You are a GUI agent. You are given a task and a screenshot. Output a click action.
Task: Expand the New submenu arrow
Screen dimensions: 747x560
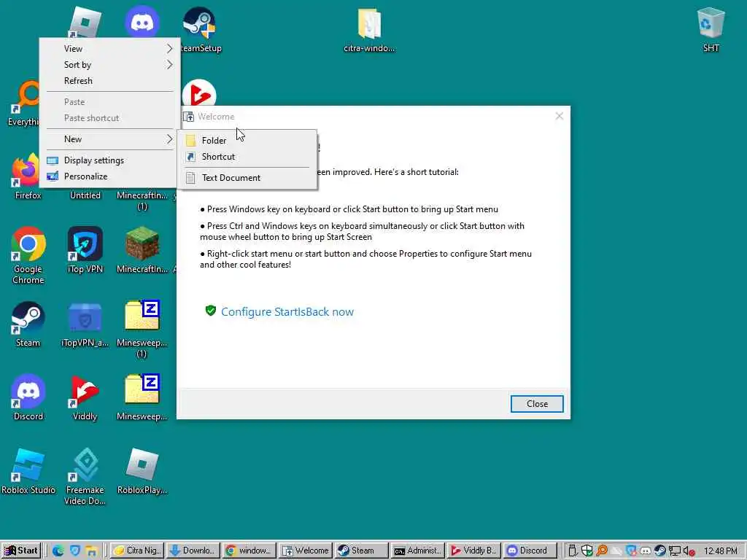coord(169,139)
